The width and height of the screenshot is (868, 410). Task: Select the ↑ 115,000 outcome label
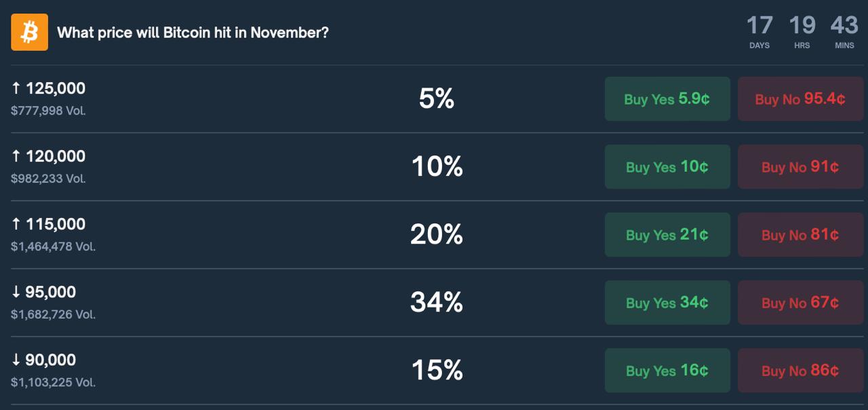click(49, 224)
